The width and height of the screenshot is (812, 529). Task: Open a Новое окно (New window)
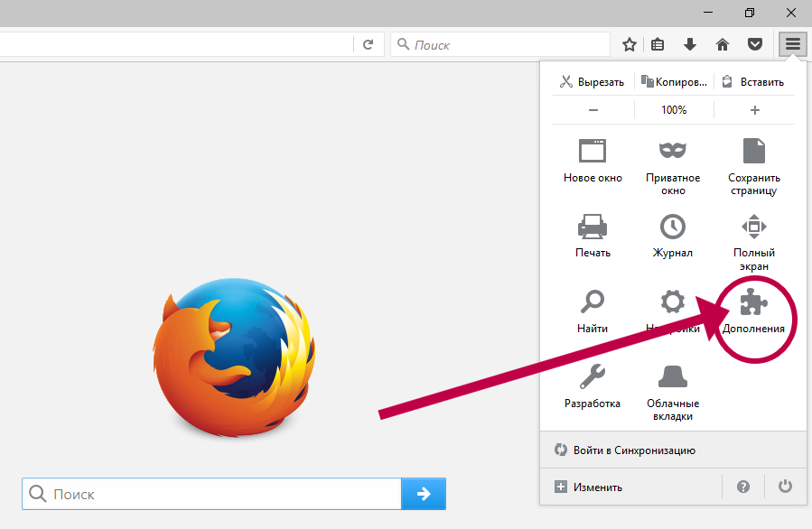click(x=593, y=152)
